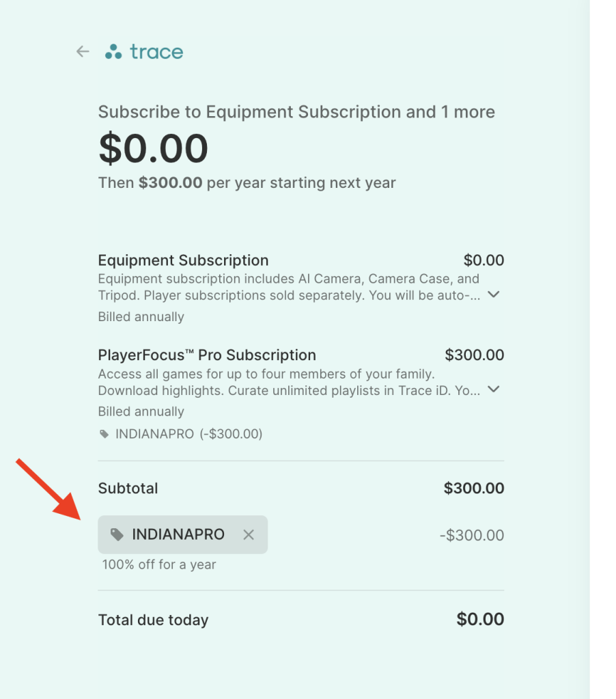Click the Subscribe to Equipment Subscription heading
This screenshot has width=616, height=699.
coord(296,112)
